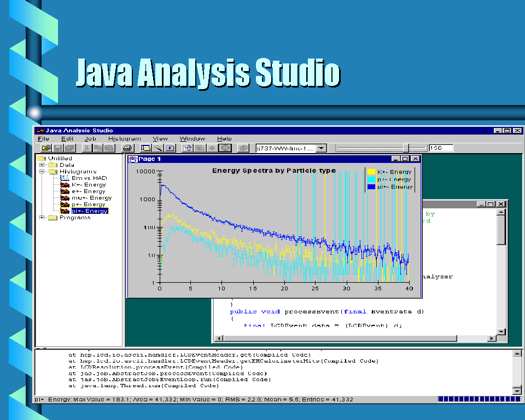Click the toolbar slider handle
Image resolution: width=525 pixels, height=420 pixels.
click(x=406, y=148)
